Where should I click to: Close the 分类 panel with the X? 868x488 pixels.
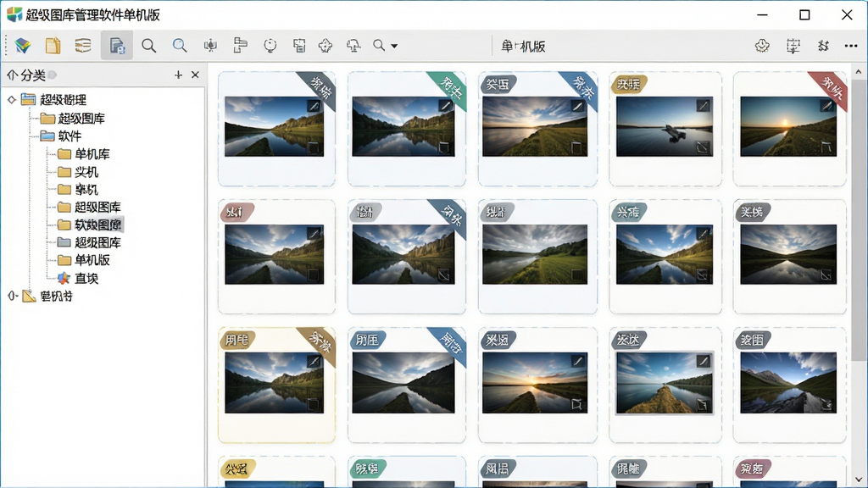point(195,75)
